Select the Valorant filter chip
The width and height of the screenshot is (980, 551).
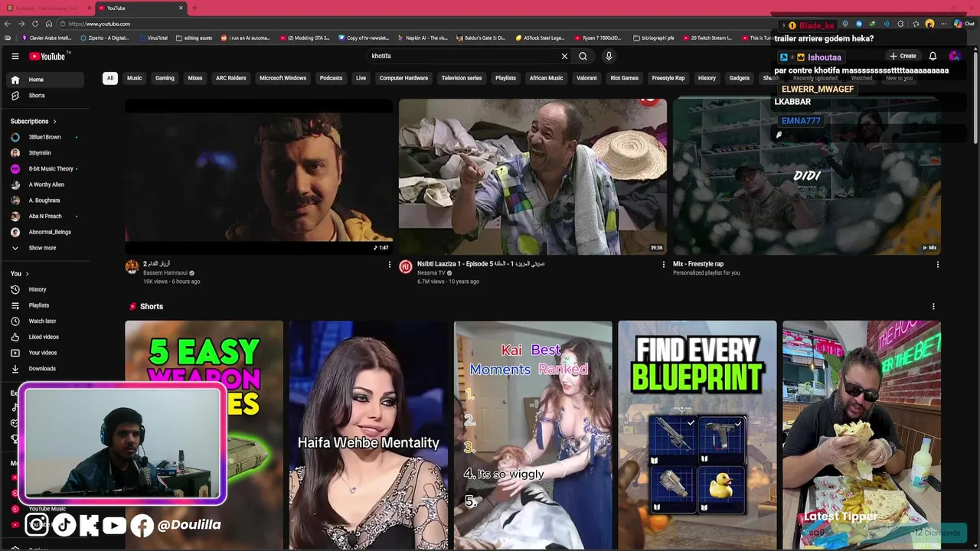[x=586, y=78]
